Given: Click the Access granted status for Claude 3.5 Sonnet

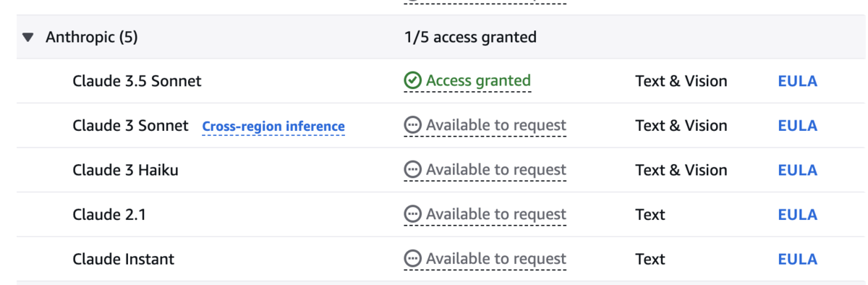Looking at the screenshot, I should point(467,81).
